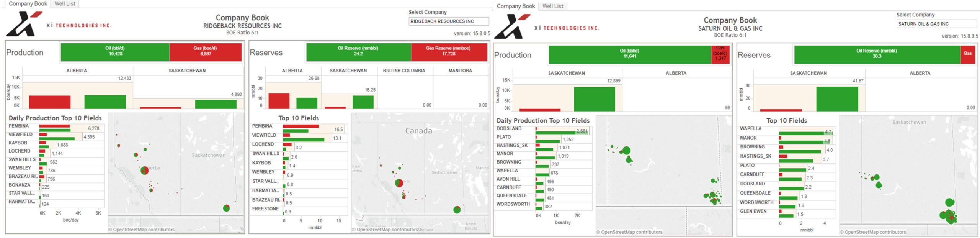Click red Gas segment in Saturn Reserves bar
The image size is (980, 238).
point(968,54)
